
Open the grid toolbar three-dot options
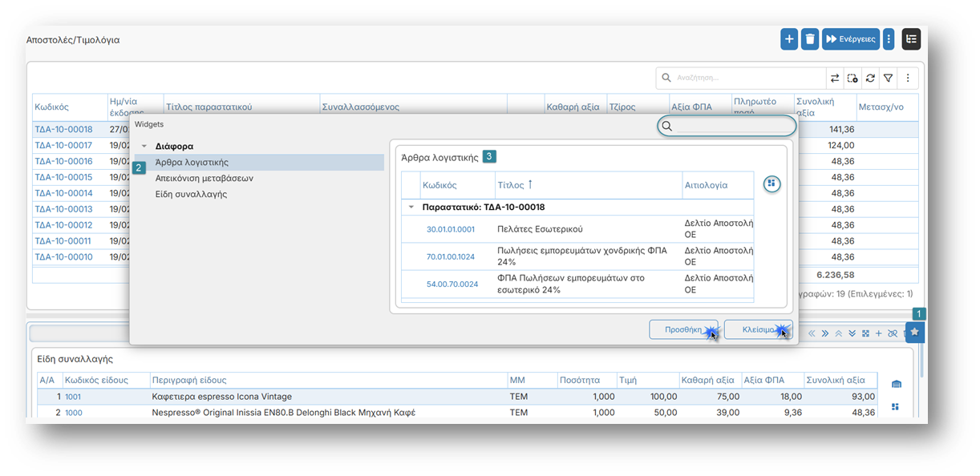(908, 78)
